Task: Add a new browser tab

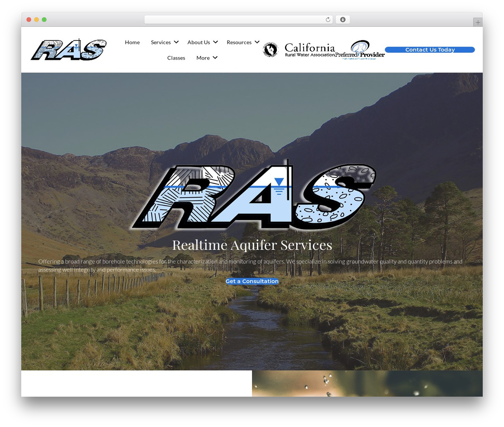Action: 478,22
